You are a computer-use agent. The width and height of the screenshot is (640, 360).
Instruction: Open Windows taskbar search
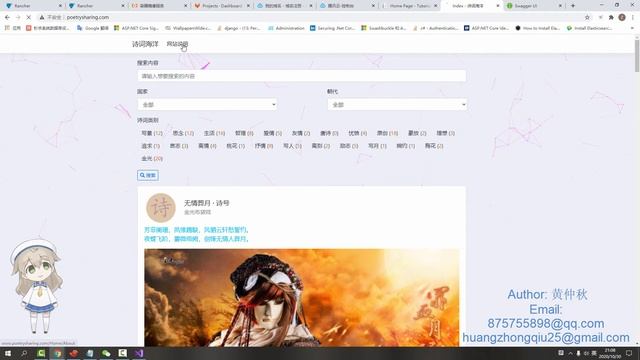(x=24, y=353)
